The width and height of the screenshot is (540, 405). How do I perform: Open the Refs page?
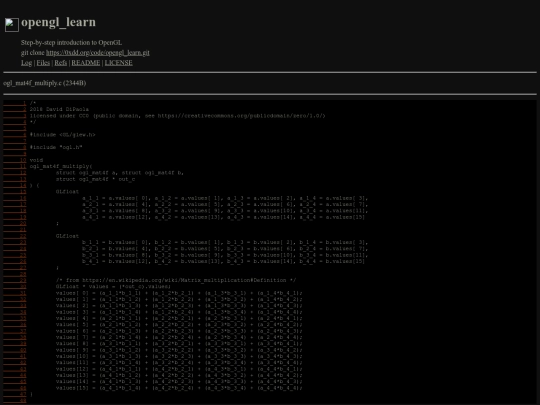pos(61,63)
